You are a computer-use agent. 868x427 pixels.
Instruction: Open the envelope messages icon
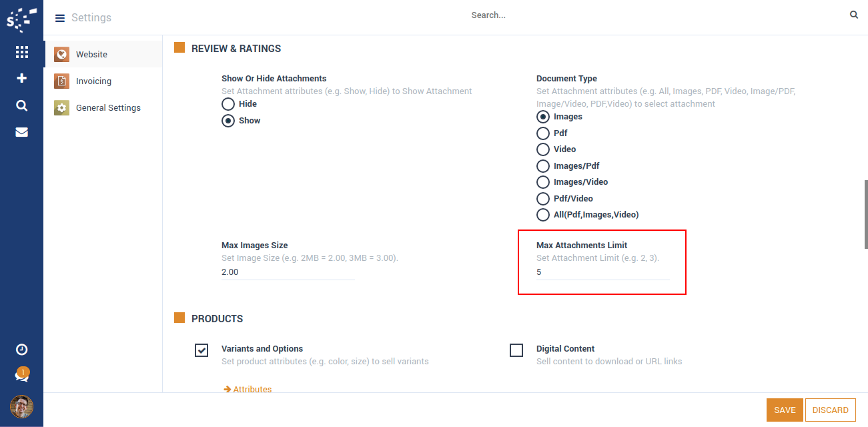[x=21, y=132]
